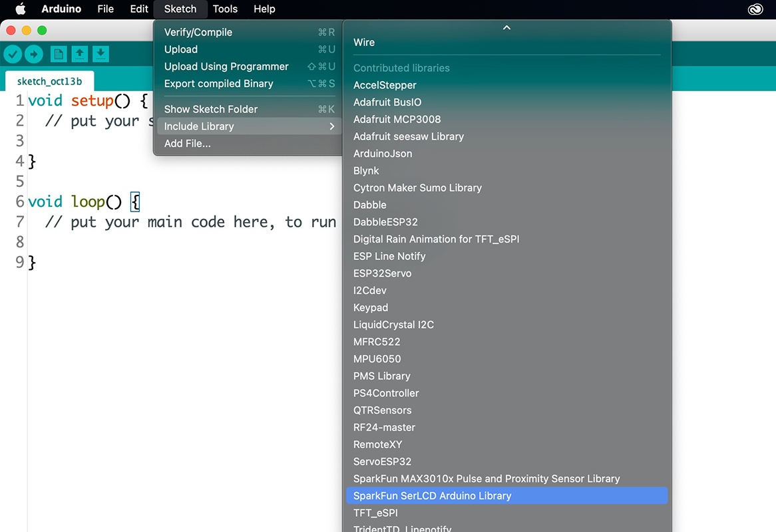The width and height of the screenshot is (776, 532).
Task: Include SparkFun SerLCD Arduino Library
Action: coord(506,496)
